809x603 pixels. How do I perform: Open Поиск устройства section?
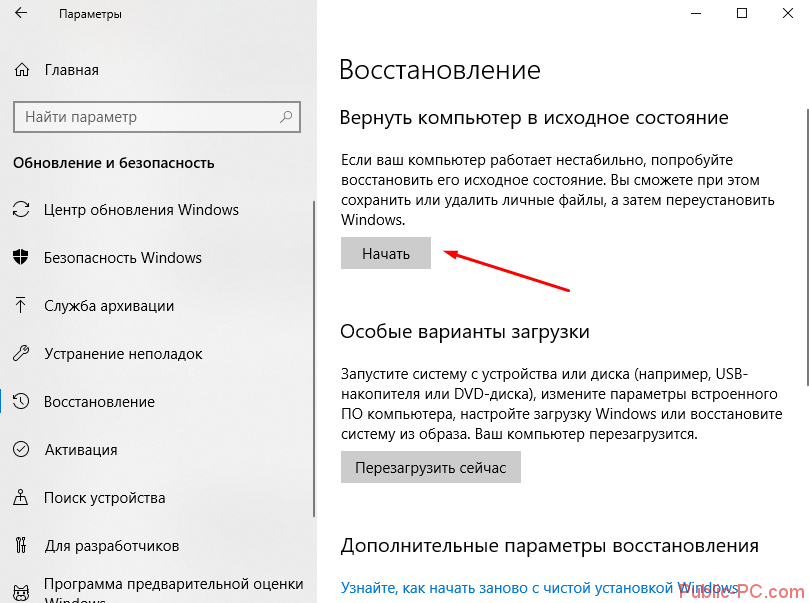104,498
